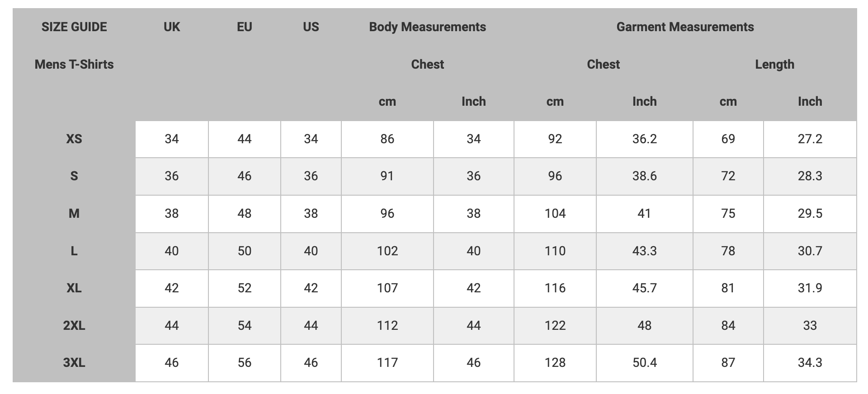Click the SIZE GUIDE header cell

point(74,27)
